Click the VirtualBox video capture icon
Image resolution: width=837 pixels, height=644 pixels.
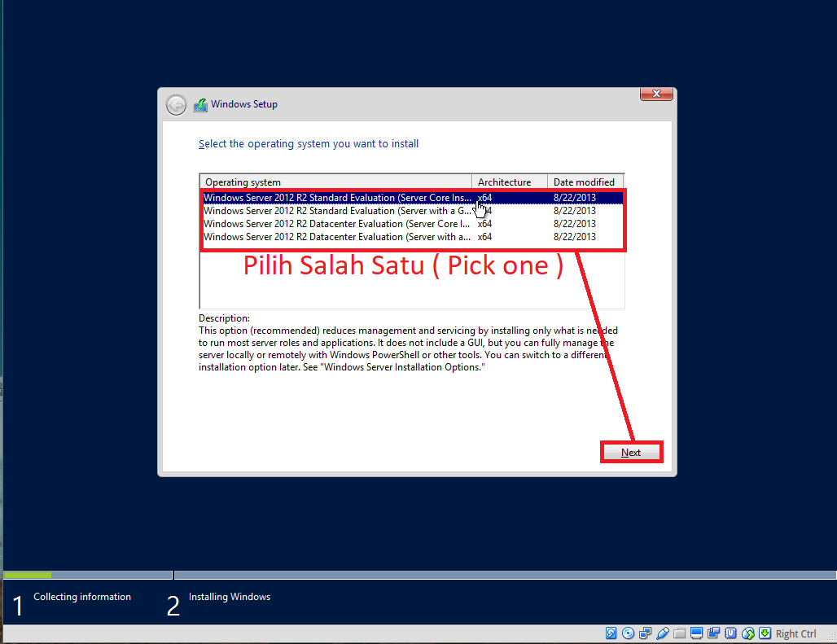click(x=714, y=633)
